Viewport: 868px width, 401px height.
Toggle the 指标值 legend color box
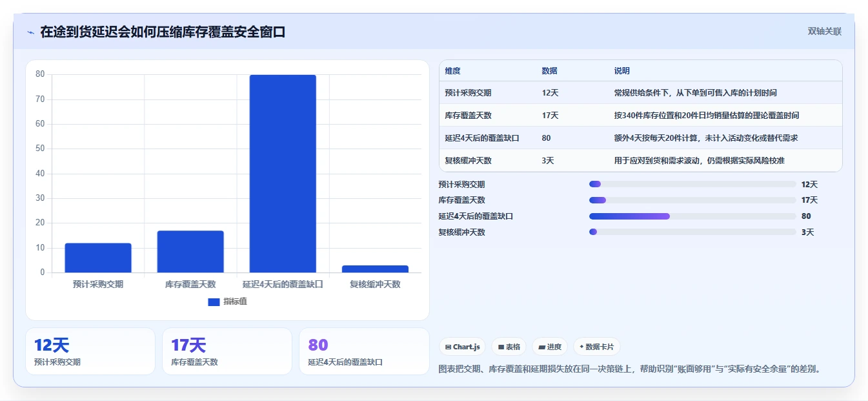pyautogui.click(x=214, y=302)
